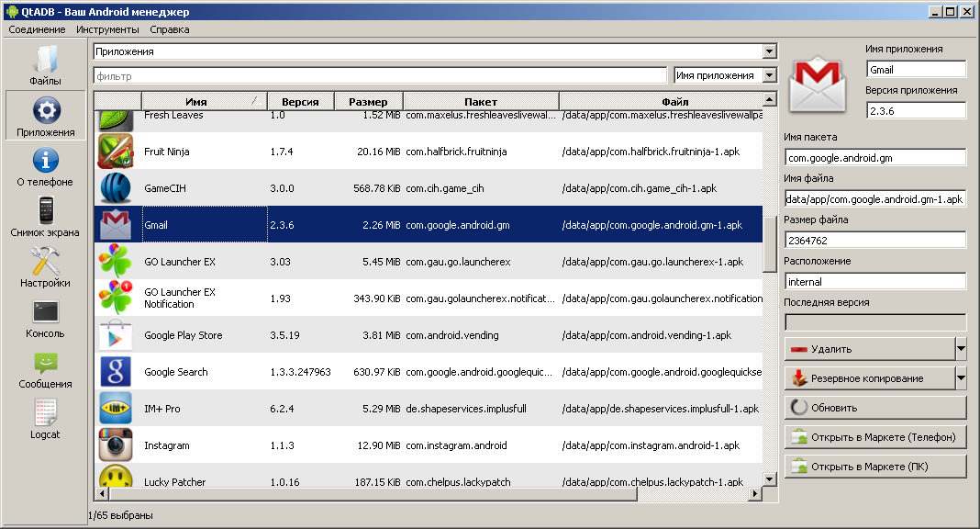
Task: Click the Имя пакета field
Action: [875, 158]
